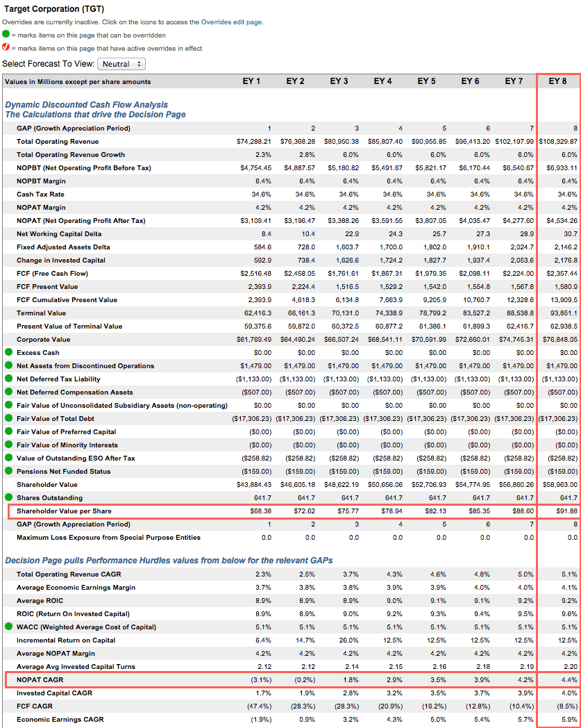Click the EY 8 column header
This screenshot has height=728, width=581.
pos(558,81)
